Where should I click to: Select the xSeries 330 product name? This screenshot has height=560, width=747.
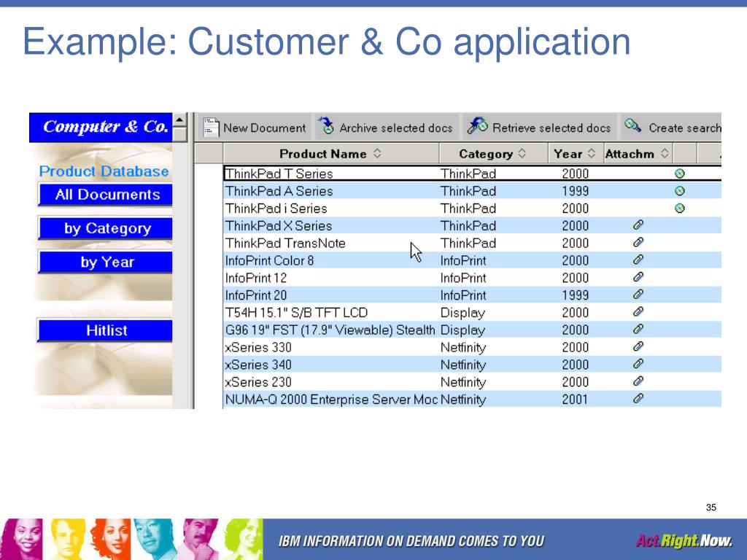258,348
